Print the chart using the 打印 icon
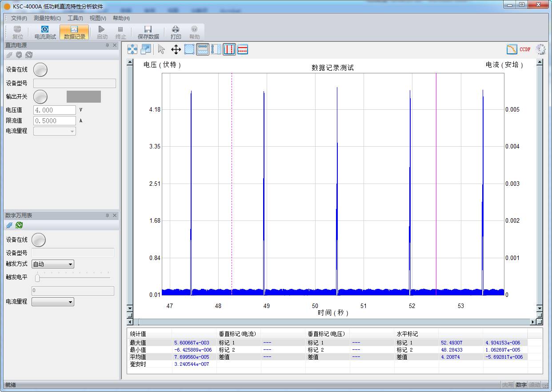This screenshot has height=392, width=552. pos(176,32)
